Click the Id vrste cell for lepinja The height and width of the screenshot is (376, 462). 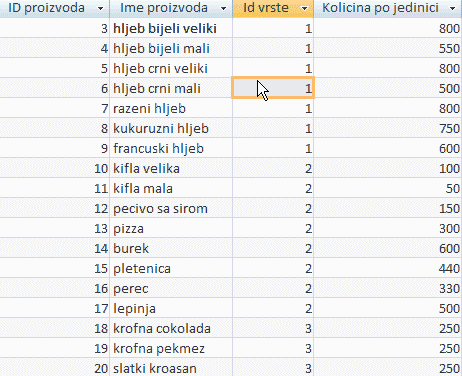(273, 308)
